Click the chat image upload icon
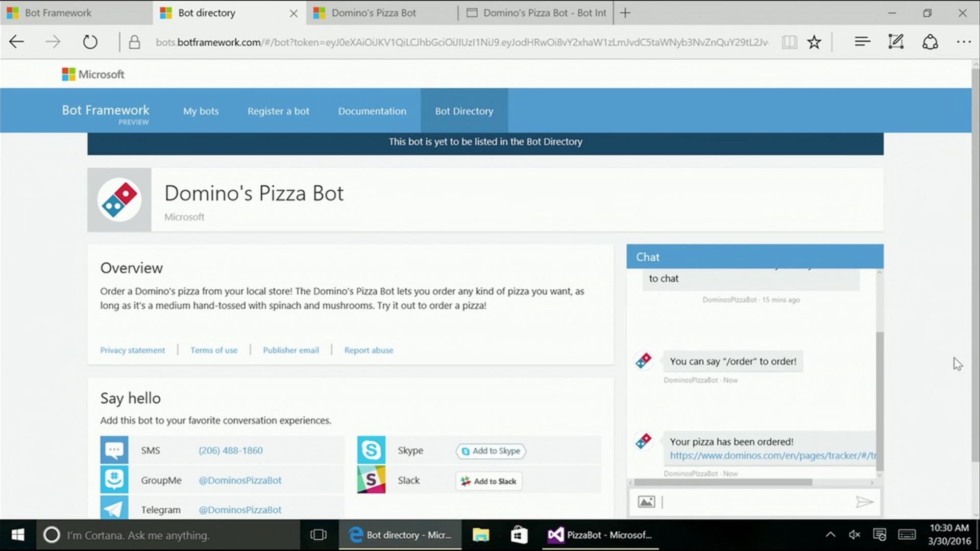Image resolution: width=980 pixels, height=551 pixels. coord(646,502)
